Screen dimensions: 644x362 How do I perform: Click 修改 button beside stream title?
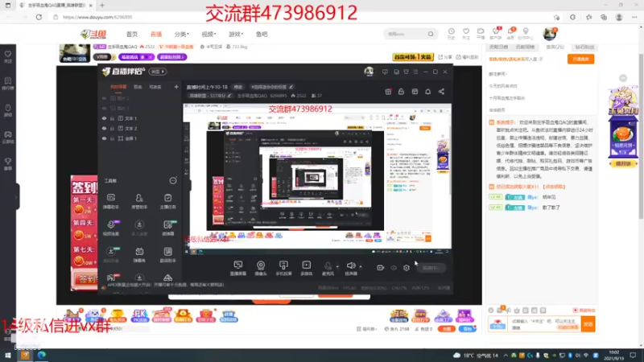(238, 87)
